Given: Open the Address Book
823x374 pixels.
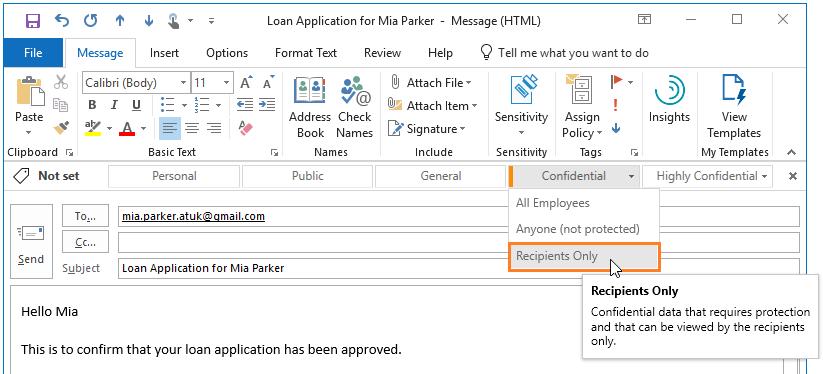Looking at the screenshot, I should click(x=310, y=107).
